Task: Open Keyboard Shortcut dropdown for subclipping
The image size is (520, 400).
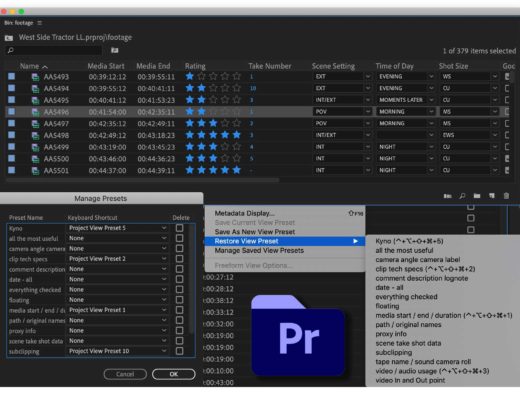Action: 117,351
